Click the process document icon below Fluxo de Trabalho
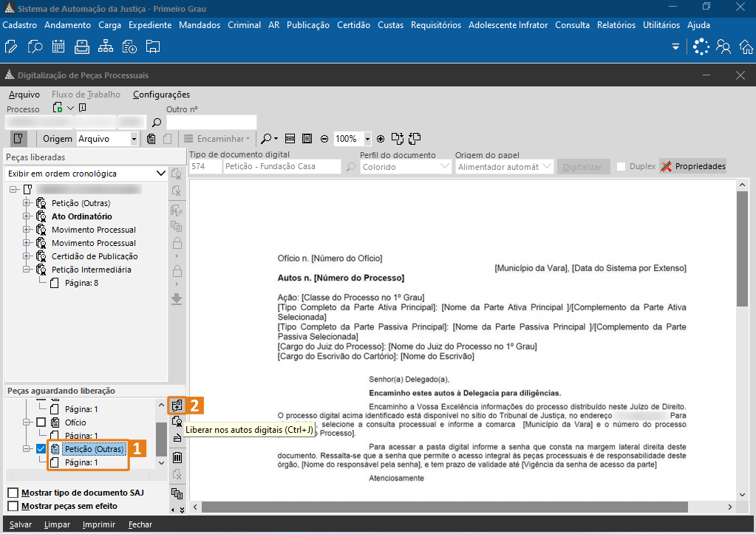The width and height of the screenshot is (756, 534). pos(58,108)
